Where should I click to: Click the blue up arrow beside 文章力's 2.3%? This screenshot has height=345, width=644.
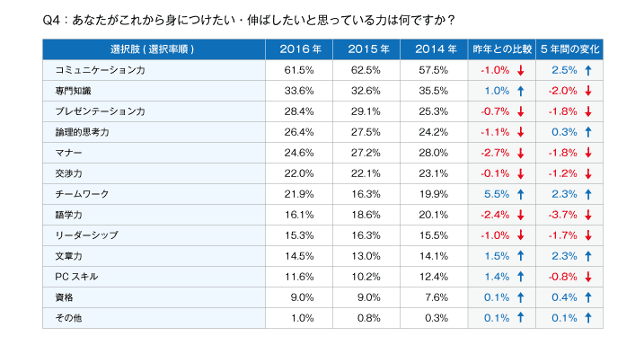[588, 256]
